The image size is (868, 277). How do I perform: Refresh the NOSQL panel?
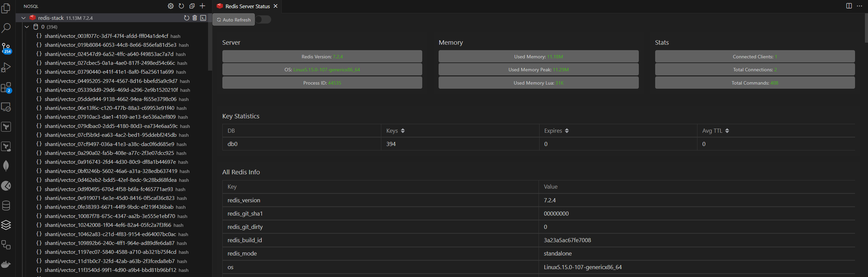point(181,6)
